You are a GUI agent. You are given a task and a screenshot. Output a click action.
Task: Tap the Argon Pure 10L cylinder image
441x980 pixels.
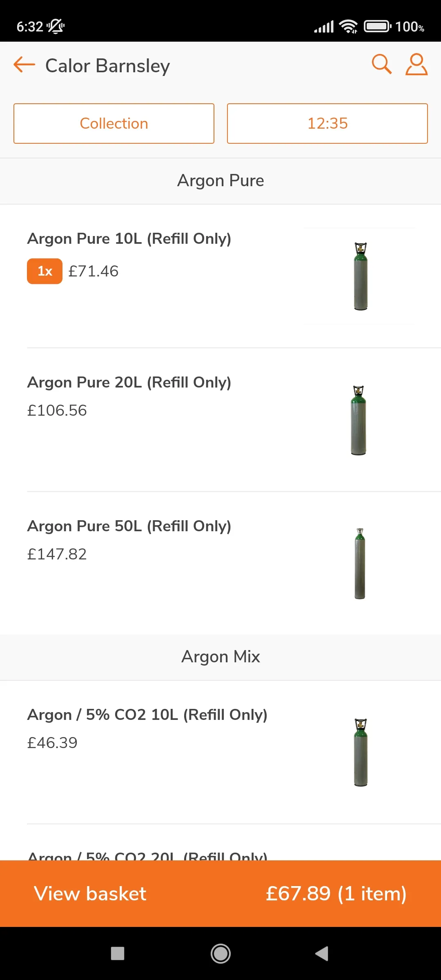(x=360, y=276)
